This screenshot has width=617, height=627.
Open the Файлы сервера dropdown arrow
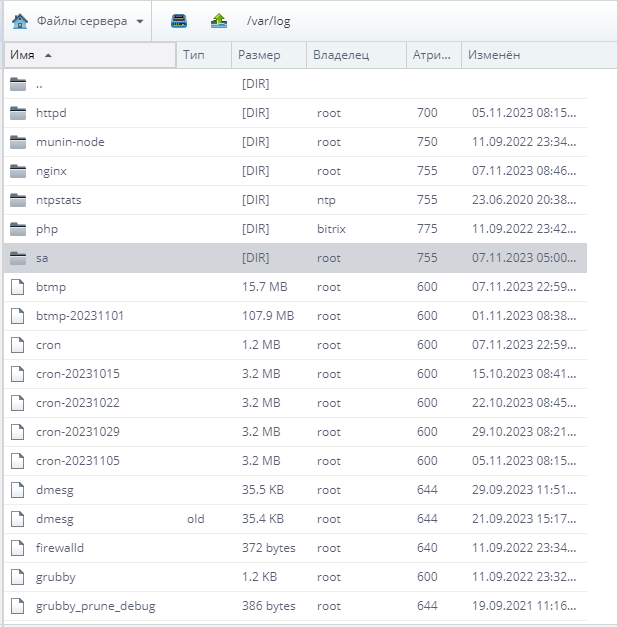point(139,22)
